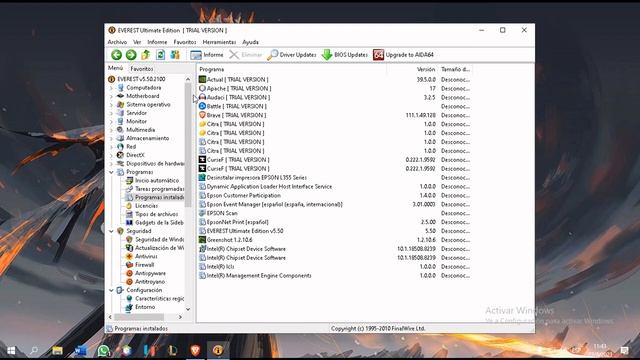640x360 pixels.
Task: Expand the Computadora tree node
Action: pyautogui.click(x=111, y=88)
